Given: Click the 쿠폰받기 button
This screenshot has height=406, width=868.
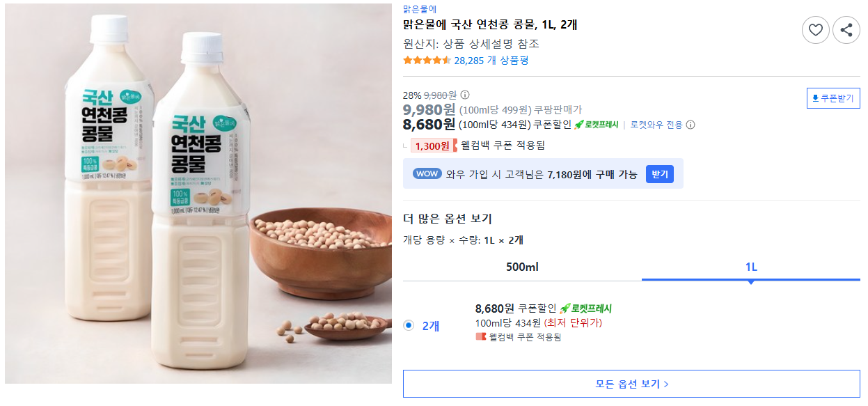Looking at the screenshot, I should (833, 98).
